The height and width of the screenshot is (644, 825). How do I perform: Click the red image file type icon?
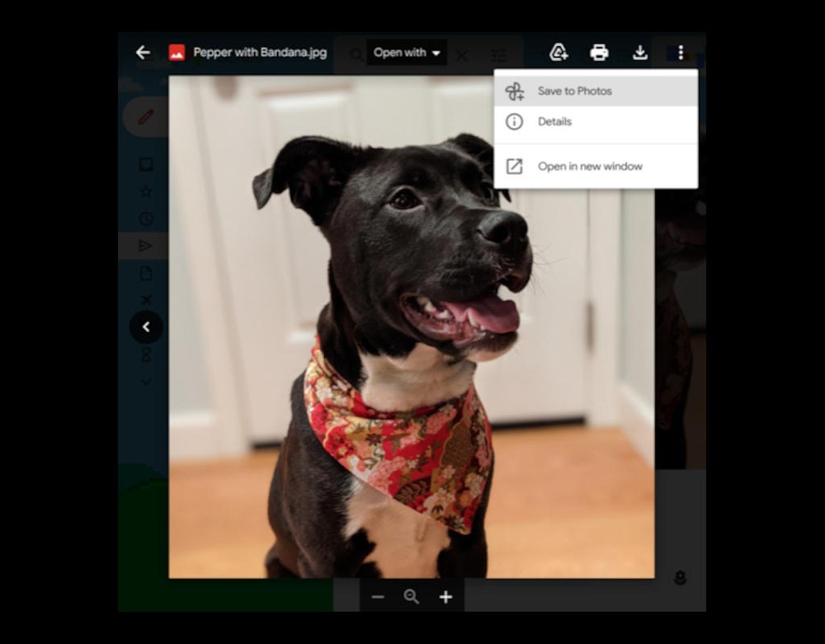pos(177,53)
